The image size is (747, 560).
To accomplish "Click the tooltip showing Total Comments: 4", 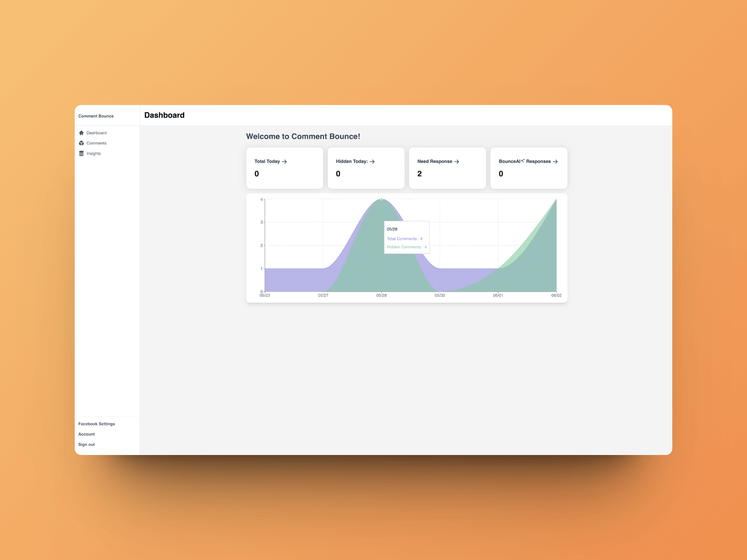I will [x=405, y=238].
